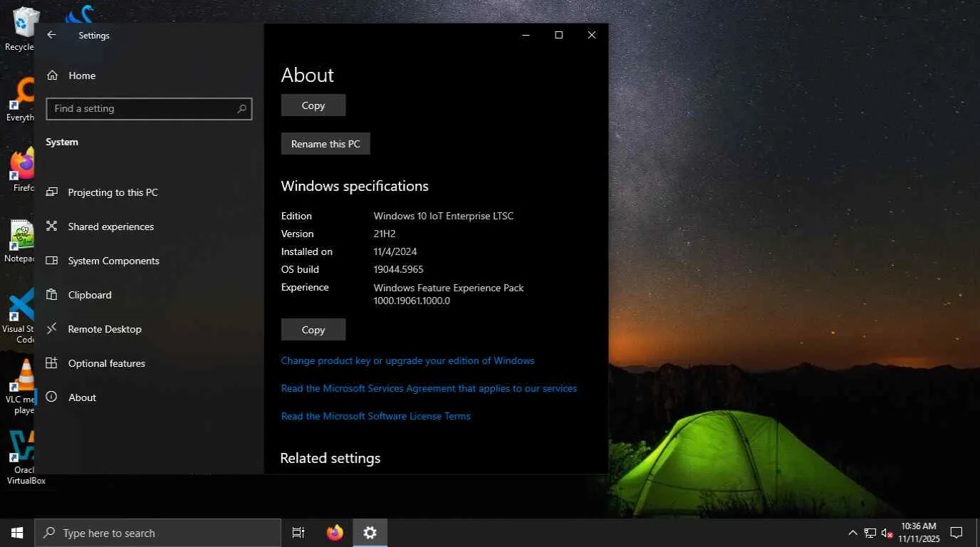Click the taskbar Type here to search box

pos(157,533)
